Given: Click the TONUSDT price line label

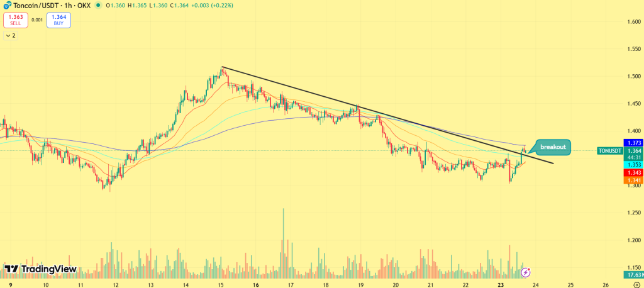Looking at the screenshot, I should 609,151.
